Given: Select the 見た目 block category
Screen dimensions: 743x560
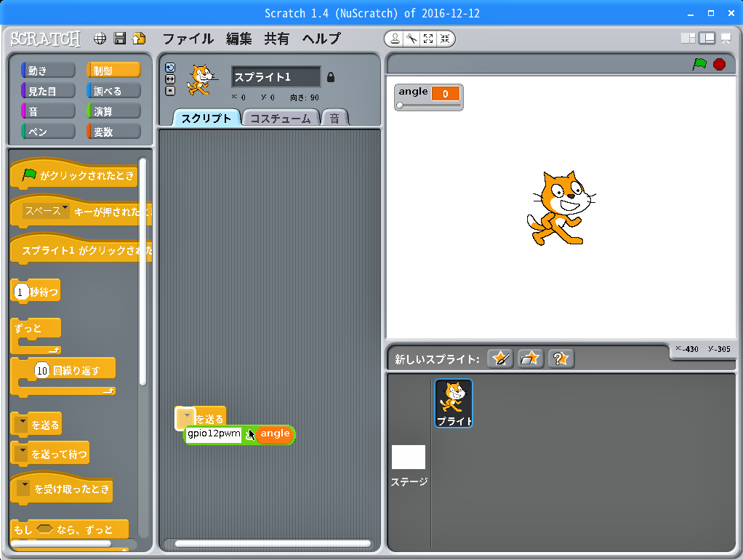Looking at the screenshot, I should (48, 91).
